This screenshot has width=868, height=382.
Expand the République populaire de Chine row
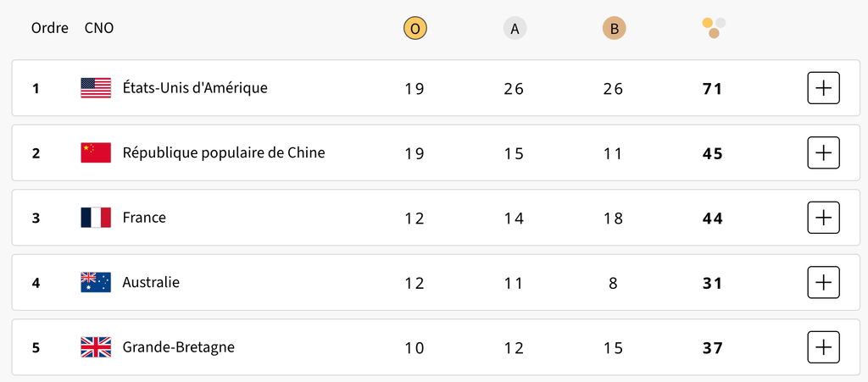pos(823,153)
